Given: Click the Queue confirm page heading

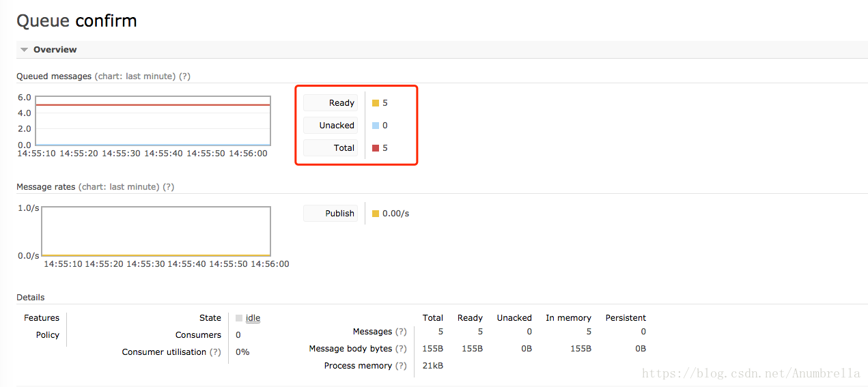Looking at the screenshot, I should pos(76,20).
